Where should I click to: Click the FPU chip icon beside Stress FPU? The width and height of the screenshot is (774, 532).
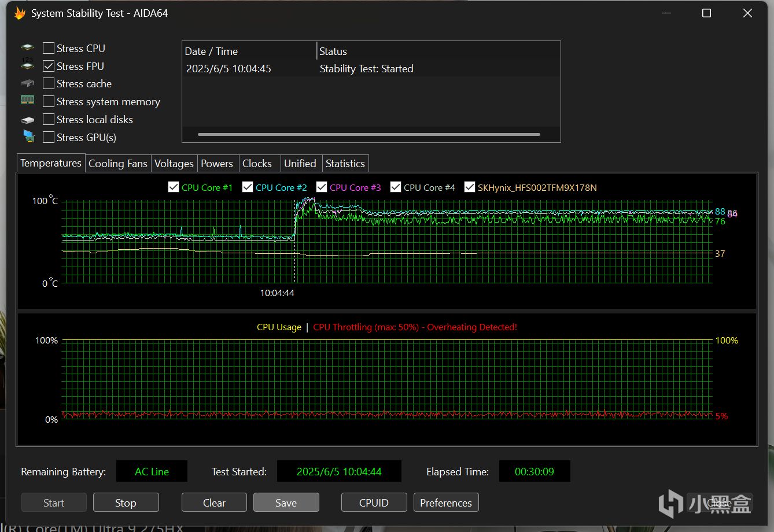coord(27,66)
